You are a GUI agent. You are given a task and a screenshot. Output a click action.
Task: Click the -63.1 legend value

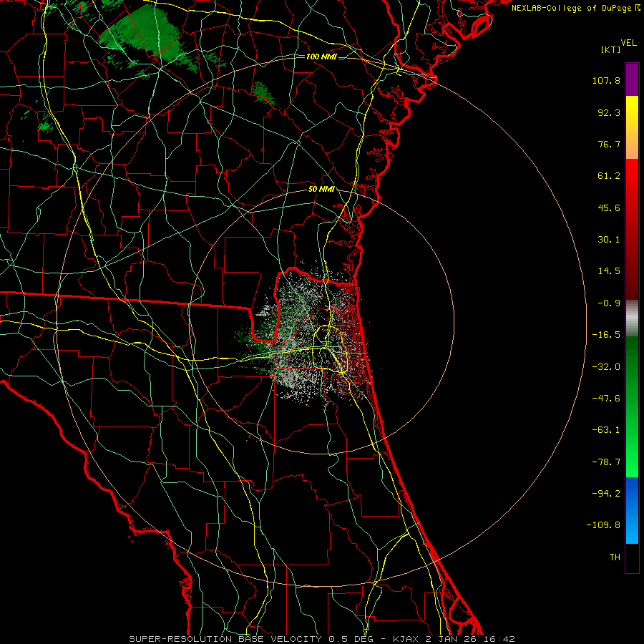[x=606, y=430]
